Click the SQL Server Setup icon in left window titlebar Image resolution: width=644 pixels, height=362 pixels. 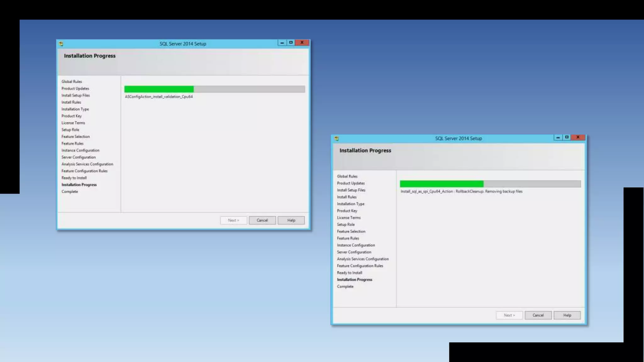(61, 44)
